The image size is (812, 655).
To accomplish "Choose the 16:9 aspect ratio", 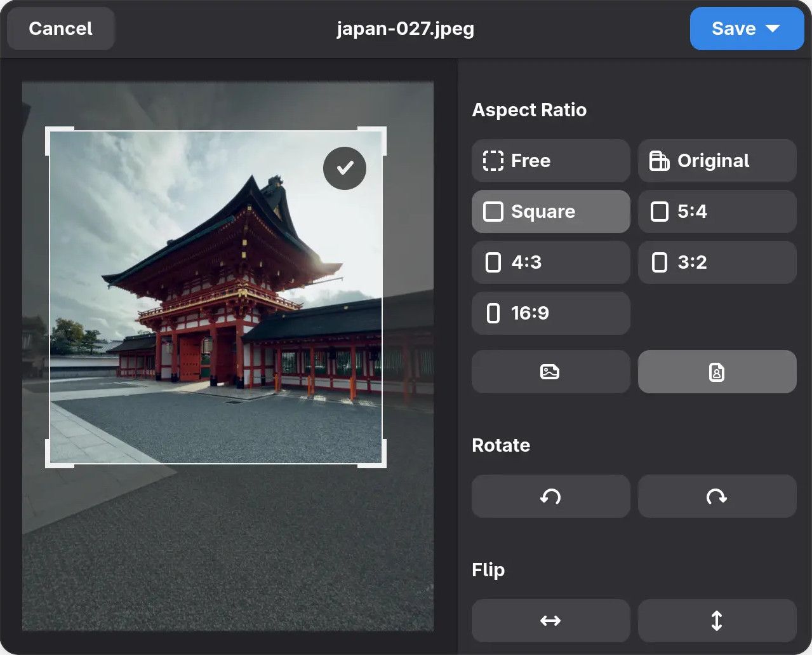I will [x=550, y=313].
